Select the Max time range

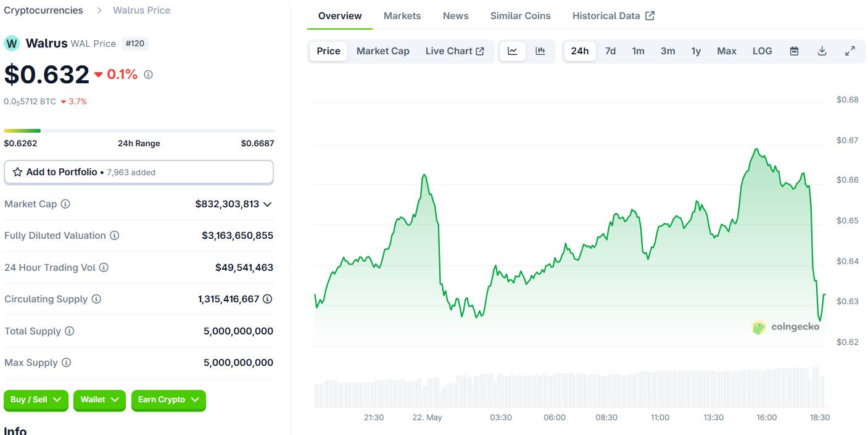[727, 51]
